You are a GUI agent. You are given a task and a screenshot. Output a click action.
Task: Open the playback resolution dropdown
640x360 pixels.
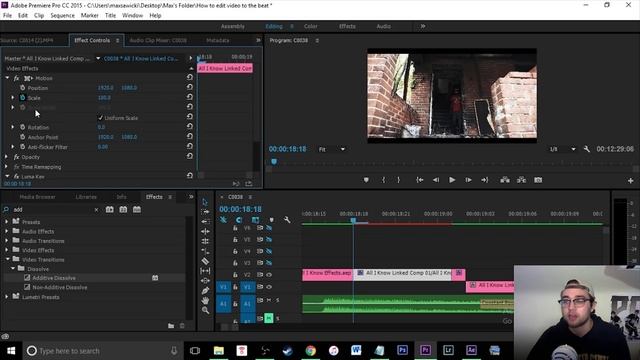tap(562, 149)
